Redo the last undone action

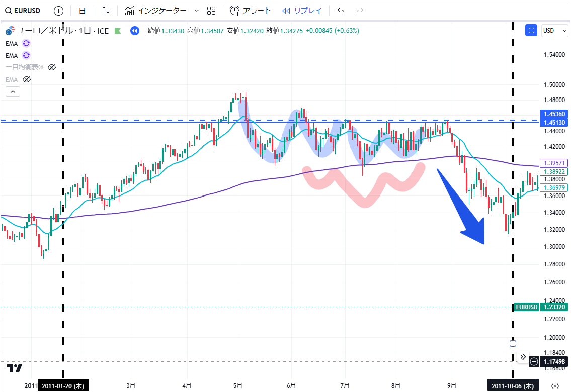coord(360,11)
